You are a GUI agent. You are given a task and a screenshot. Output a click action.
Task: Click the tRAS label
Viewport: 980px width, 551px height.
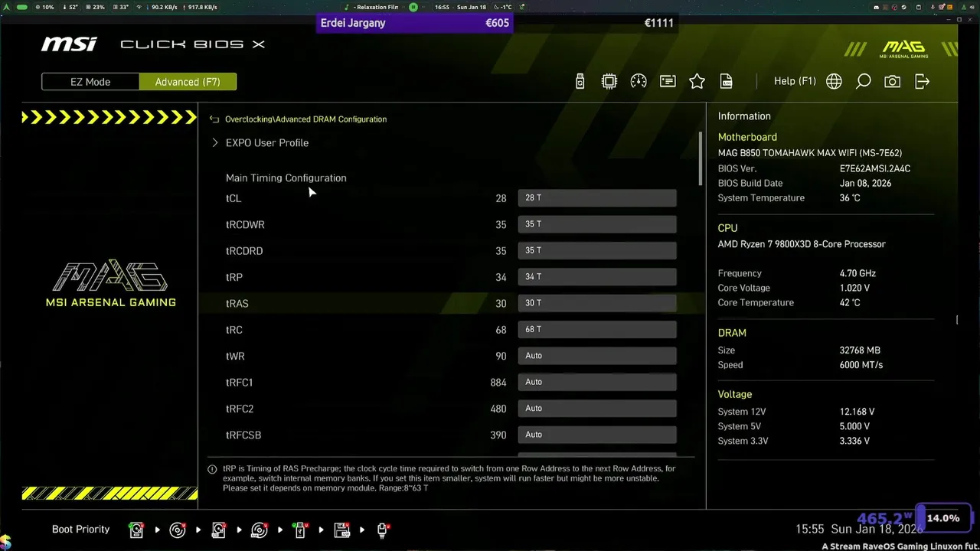[x=237, y=304]
